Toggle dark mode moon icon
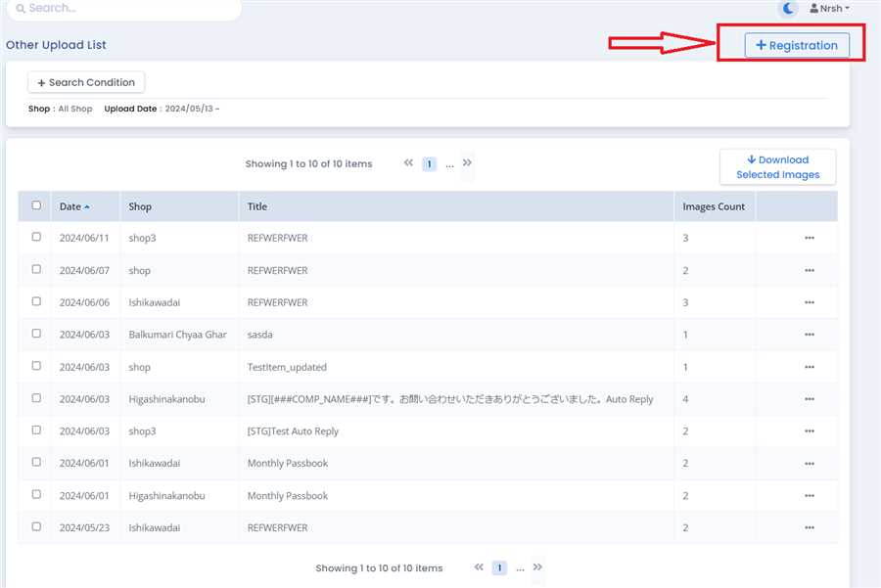This screenshot has width=881, height=588. pos(788,8)
